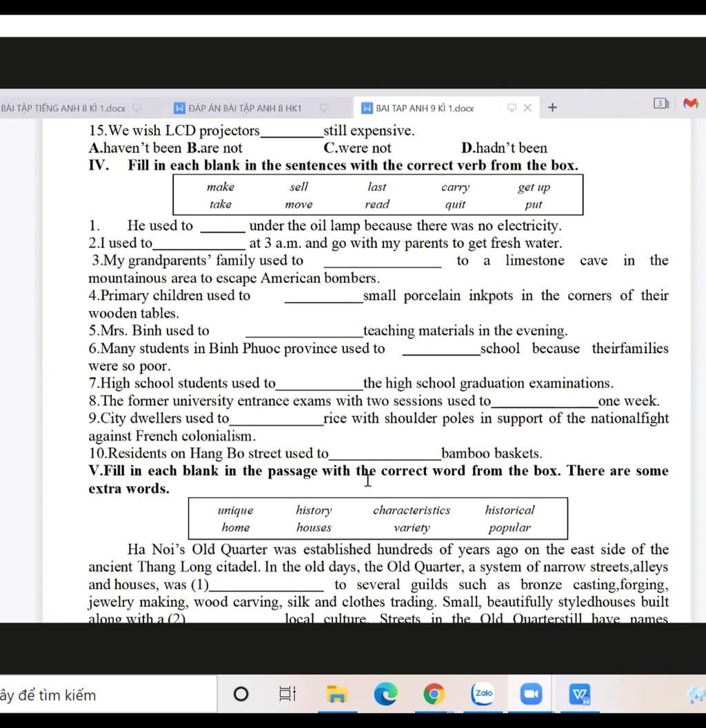Viewport: 706px width, 728px height.
Task: Click the blank before 'one week'
Action: (545, 402)
